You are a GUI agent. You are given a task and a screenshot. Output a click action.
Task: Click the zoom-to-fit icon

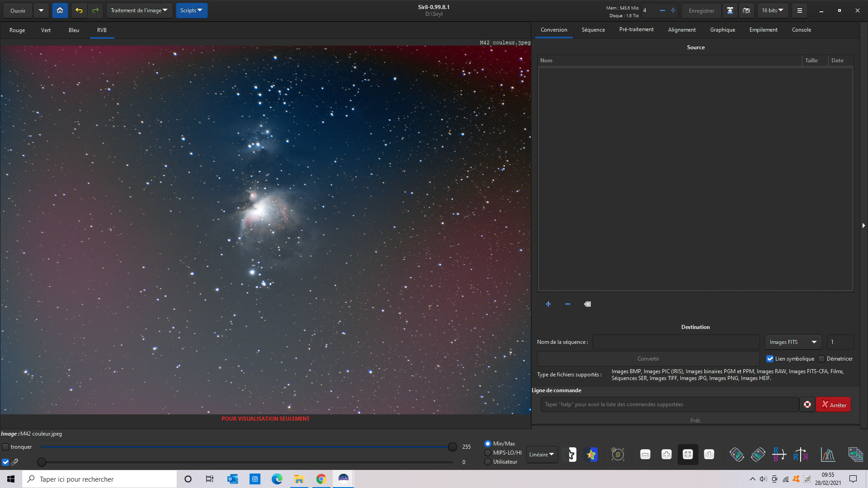tap(688, 455)
